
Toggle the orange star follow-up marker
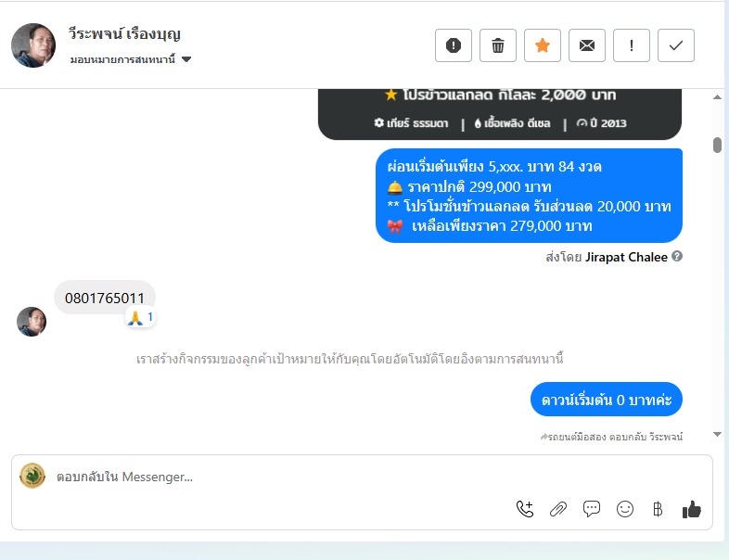(542, 45)
